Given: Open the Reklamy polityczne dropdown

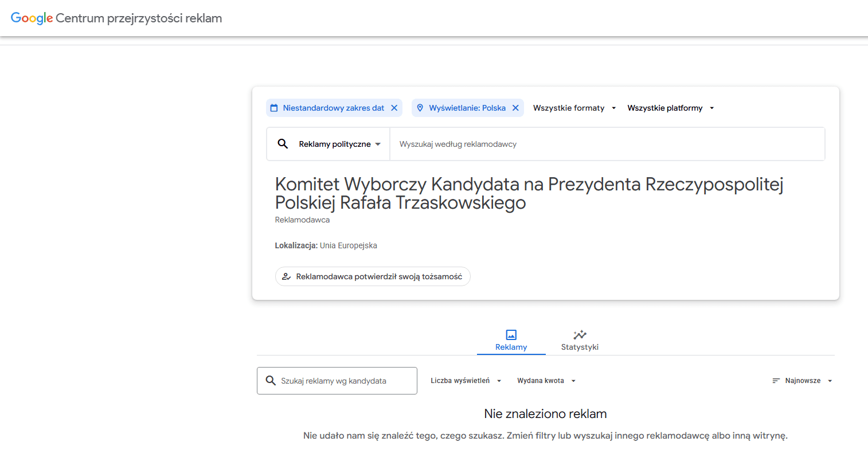Looking at the screenshot, I should (x=340, y=144).
